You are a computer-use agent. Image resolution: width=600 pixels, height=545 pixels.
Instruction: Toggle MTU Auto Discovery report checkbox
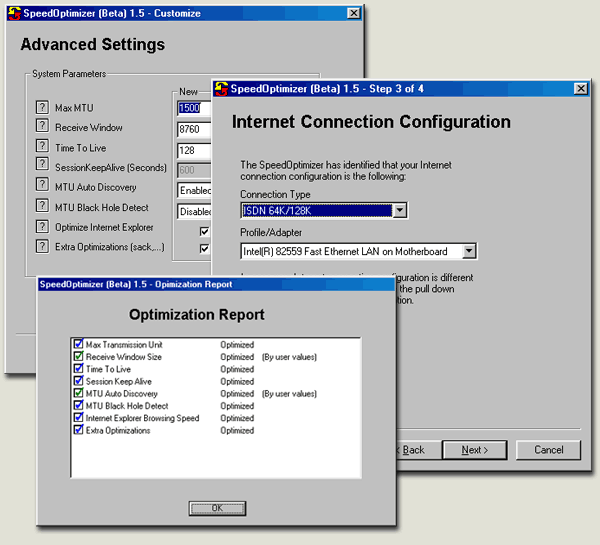click(78, 393)
